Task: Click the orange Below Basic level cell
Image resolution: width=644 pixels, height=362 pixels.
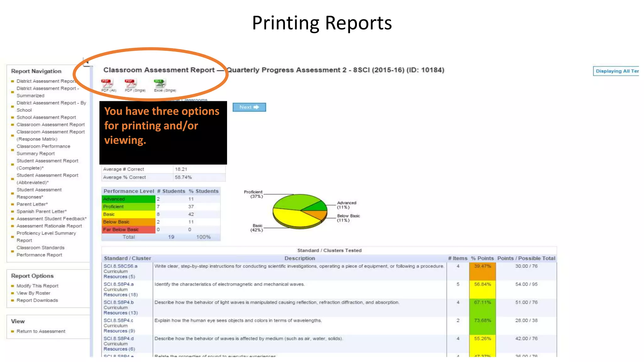Action: point(128,222)
